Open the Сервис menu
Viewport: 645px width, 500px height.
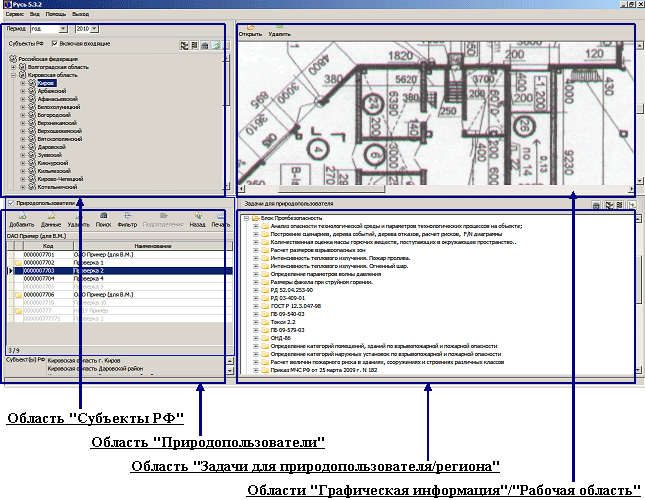(15, 15)
